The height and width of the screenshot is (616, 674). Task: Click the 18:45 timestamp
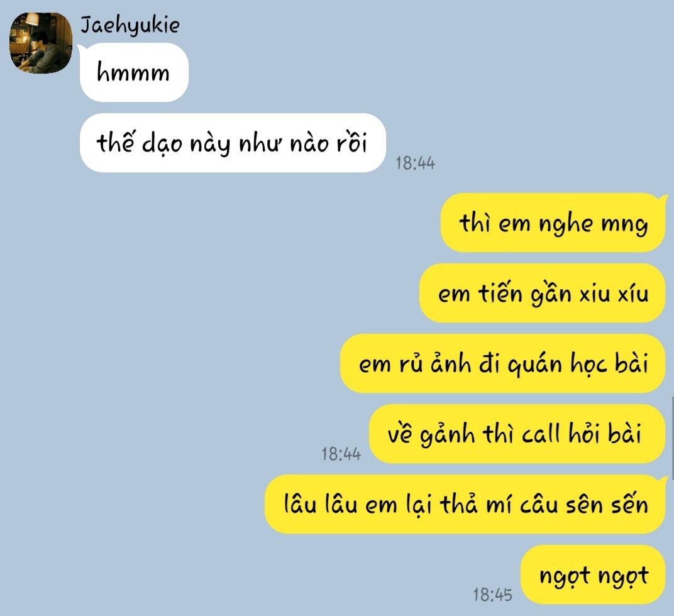tap(492, 595)
